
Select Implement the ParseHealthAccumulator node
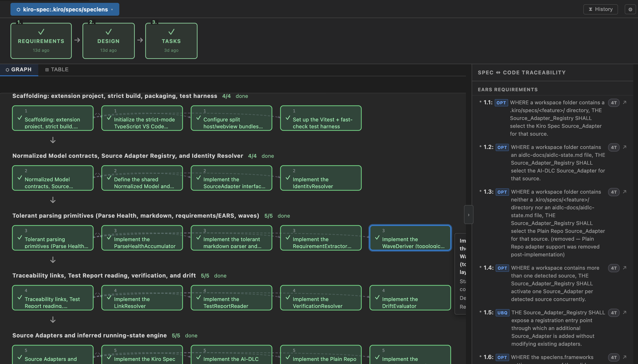(x=142, y=238)
